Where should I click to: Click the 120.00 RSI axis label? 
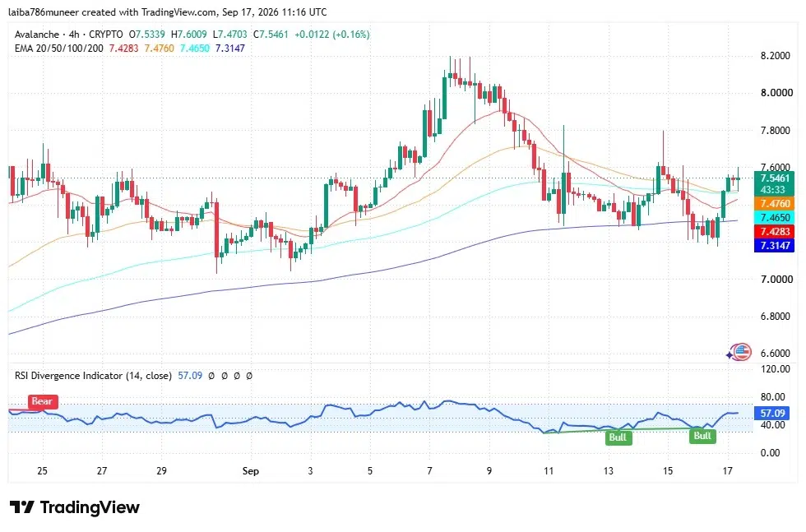[x=775, y=369]
